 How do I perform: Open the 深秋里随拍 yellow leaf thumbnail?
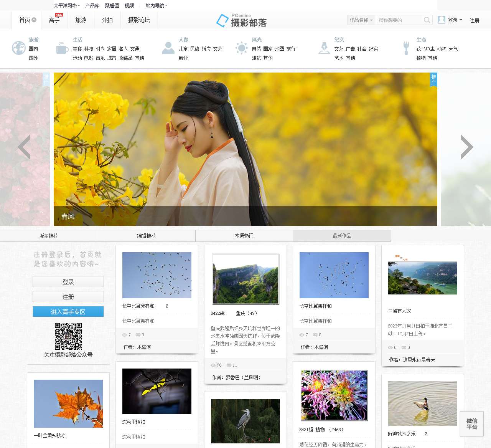pyautogui.click(x=157, y=391)
